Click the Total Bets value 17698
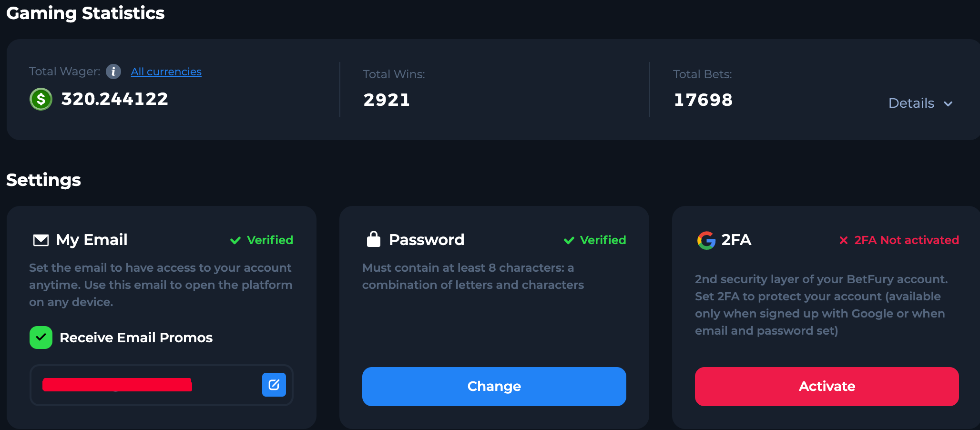980x430 pixels. click(703, 100)
